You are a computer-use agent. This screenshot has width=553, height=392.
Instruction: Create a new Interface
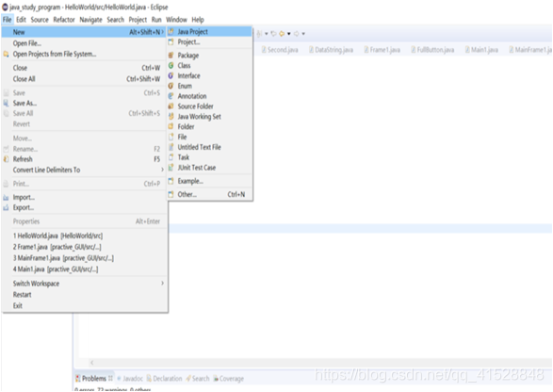coord(209,76)
